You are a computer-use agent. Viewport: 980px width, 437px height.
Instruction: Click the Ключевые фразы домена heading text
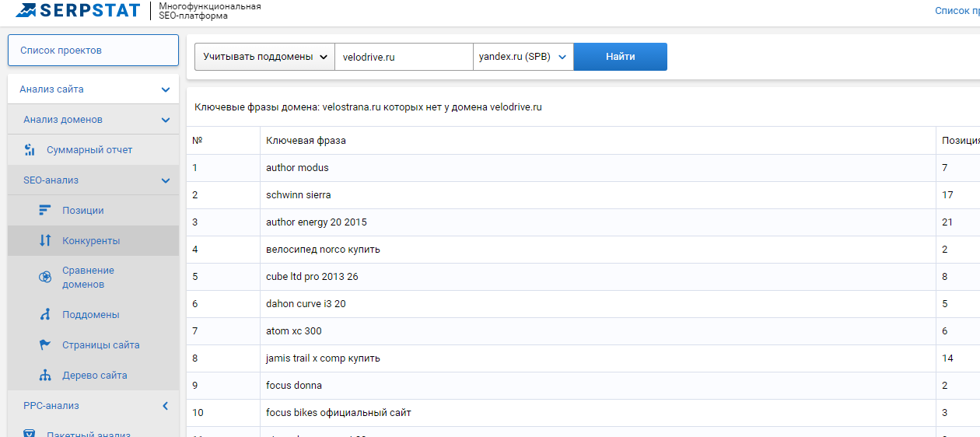click(x=368, y=107)
